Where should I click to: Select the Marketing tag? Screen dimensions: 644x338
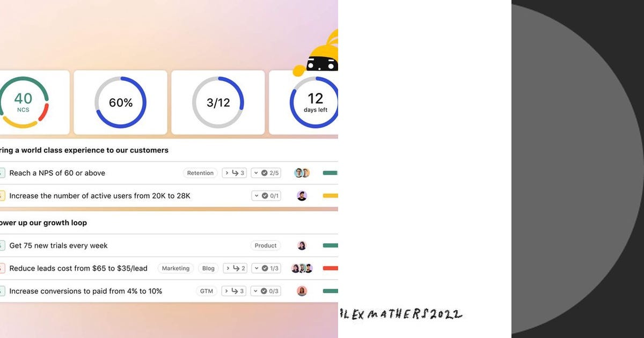tap(176, 268)
